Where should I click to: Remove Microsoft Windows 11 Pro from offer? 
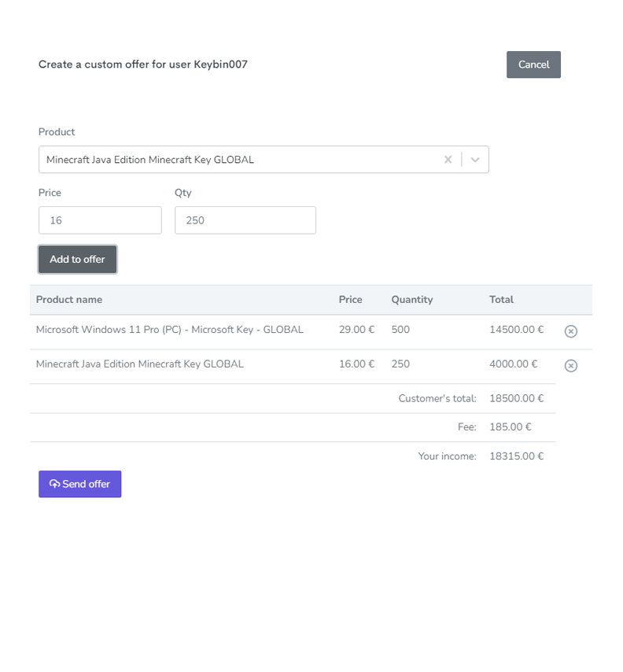[570, 331]
